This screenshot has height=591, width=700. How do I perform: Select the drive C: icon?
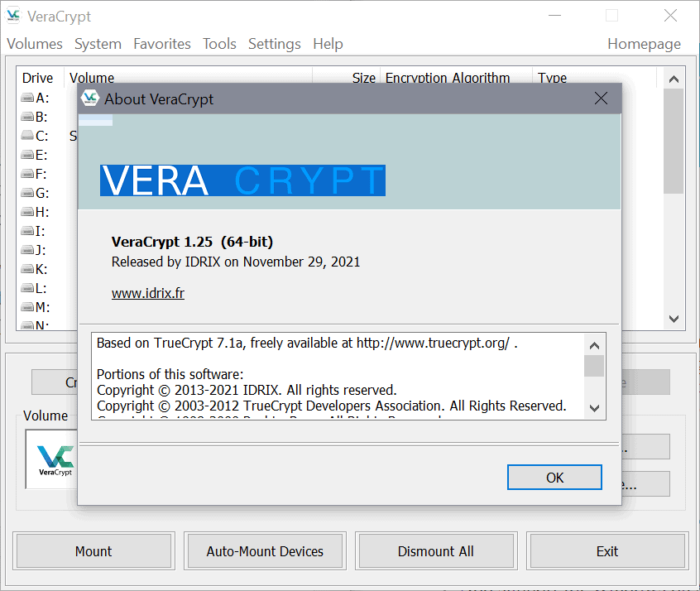[26, 135]
